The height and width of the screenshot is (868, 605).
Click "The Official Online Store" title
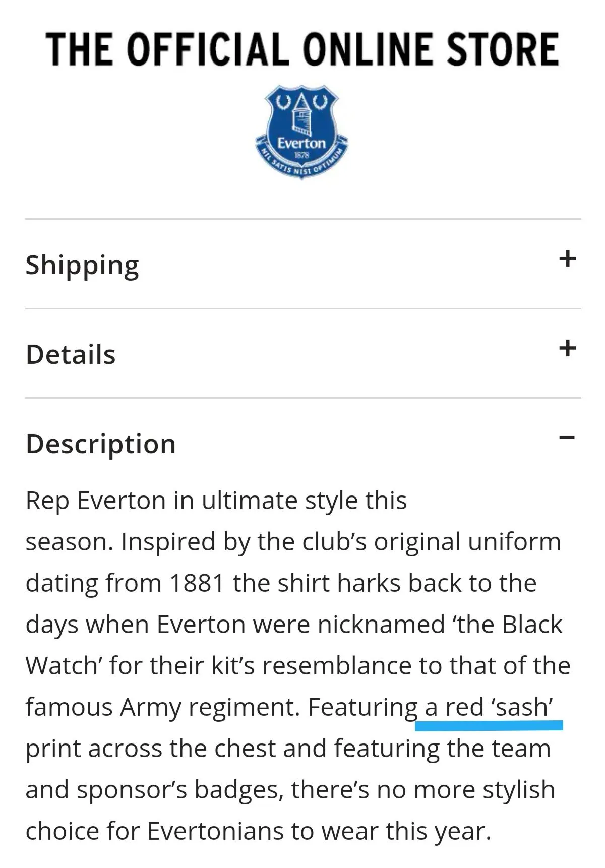(302, 49)
